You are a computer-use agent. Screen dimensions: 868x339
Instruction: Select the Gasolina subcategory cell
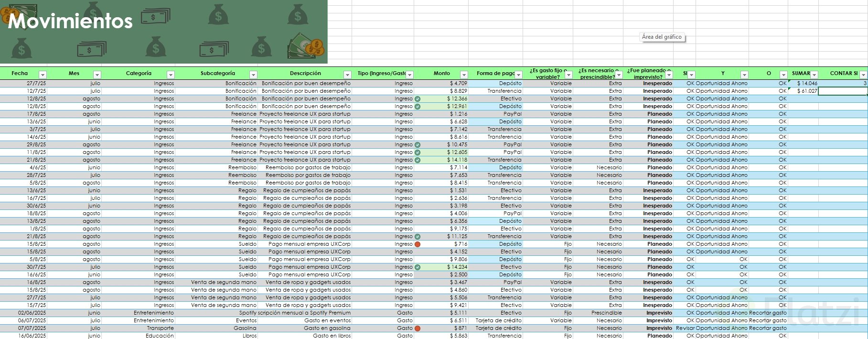coord(216,328)
